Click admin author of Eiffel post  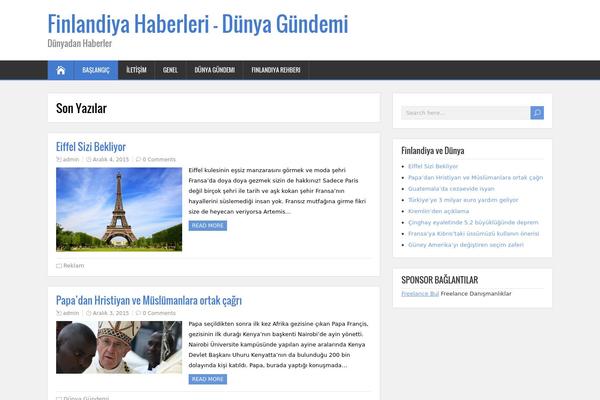[x=71, y=159]
